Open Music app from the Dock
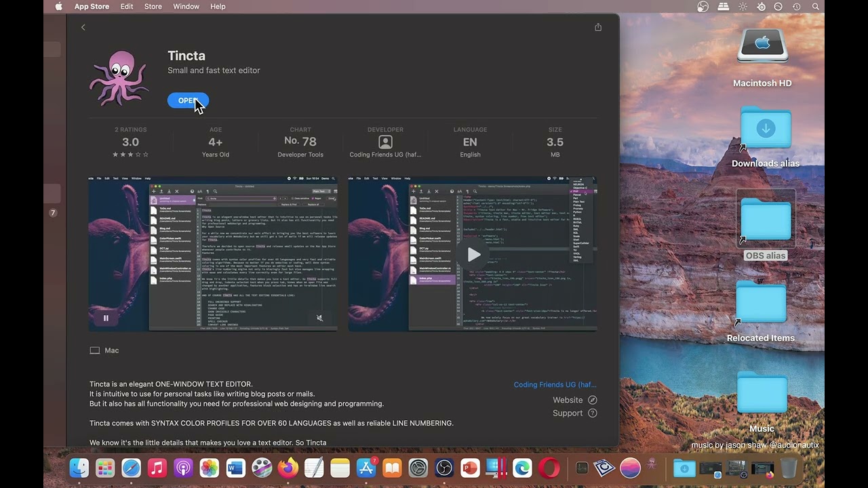This screenshot has height=488, width=868. coord(157,468)
